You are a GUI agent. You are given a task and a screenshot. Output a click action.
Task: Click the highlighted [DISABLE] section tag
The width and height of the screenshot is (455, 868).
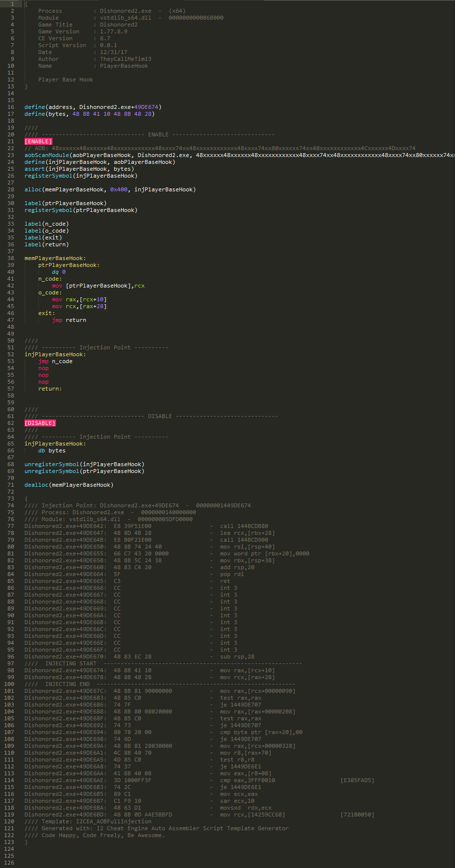pyautogui.click(x=40, y=423)
